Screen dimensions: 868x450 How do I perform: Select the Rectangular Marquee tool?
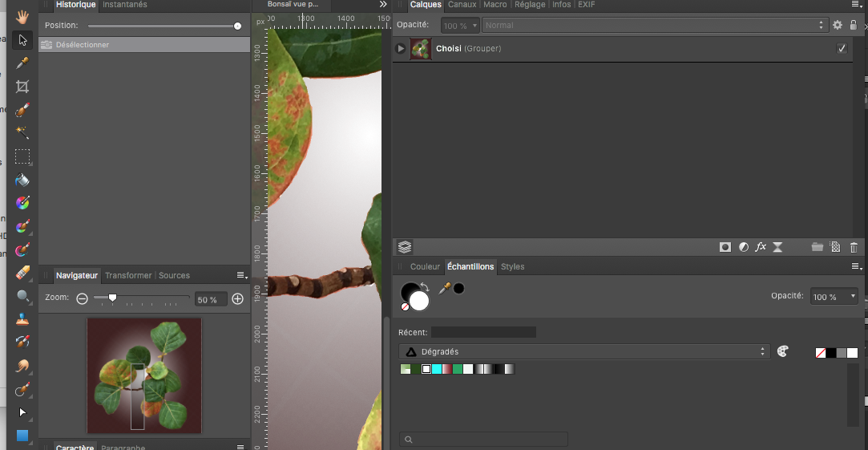[x=22, y=156]
